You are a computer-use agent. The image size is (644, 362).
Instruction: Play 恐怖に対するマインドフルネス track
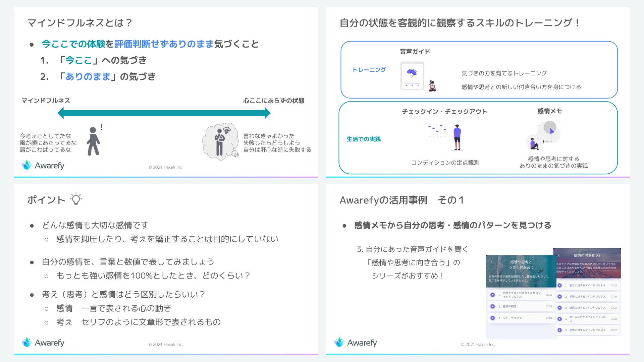click(559, 330)
